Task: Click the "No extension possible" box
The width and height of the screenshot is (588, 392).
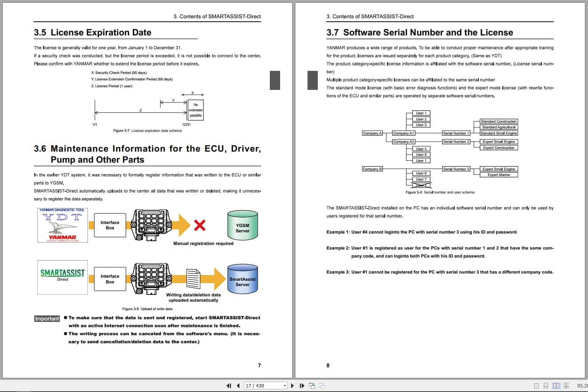Action: tap(196, 110)
